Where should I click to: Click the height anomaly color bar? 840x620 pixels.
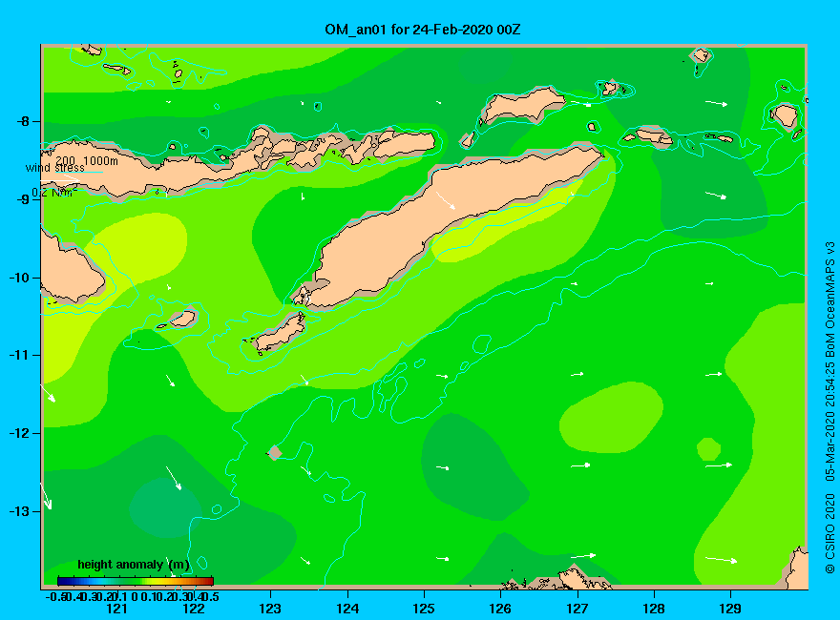[x=136, y=581]
